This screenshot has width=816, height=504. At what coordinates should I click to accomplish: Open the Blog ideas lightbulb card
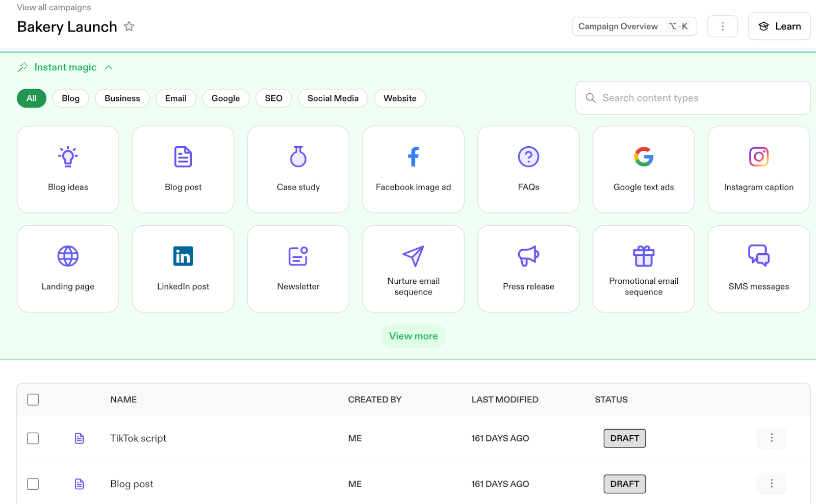coord(68,169)
